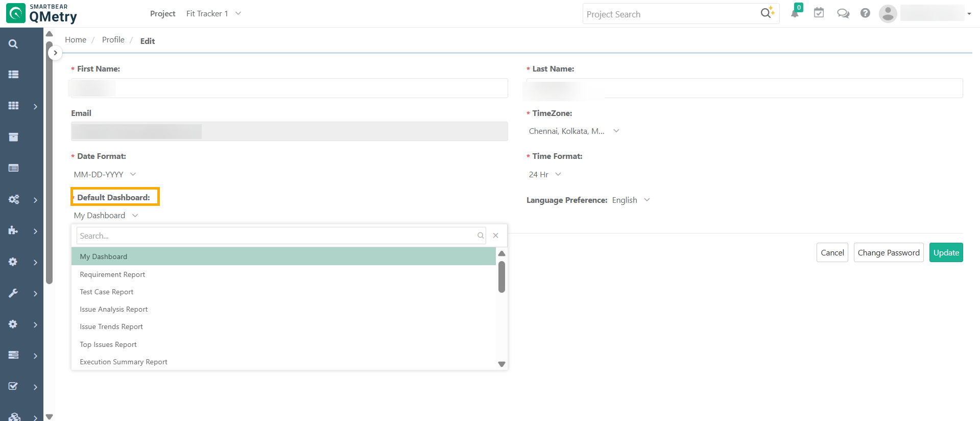Select Top Issues Report option
The width and height of the screenshot is (980, 421).
point(283,344)
